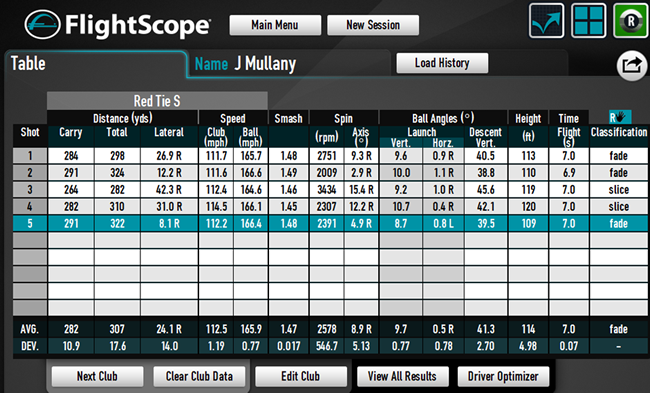This screenshot has height=393, width=650.
Task: Click horizontal launch 0.8 L
Action: click(443, 223)
